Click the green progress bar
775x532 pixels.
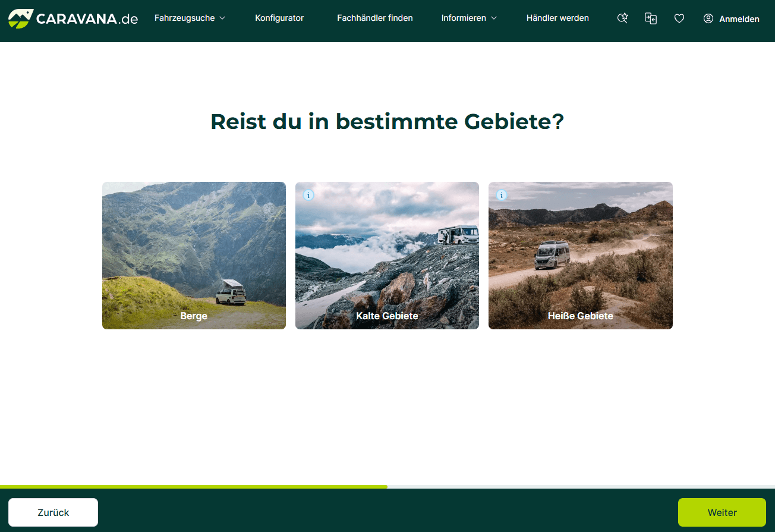[x=194, y=487]
